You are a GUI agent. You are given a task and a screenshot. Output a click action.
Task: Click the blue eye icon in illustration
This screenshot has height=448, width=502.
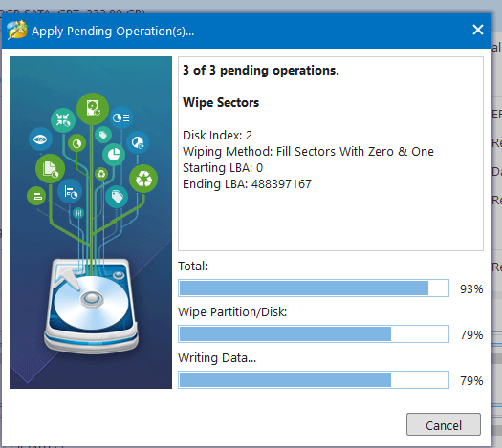click(40, 139)
